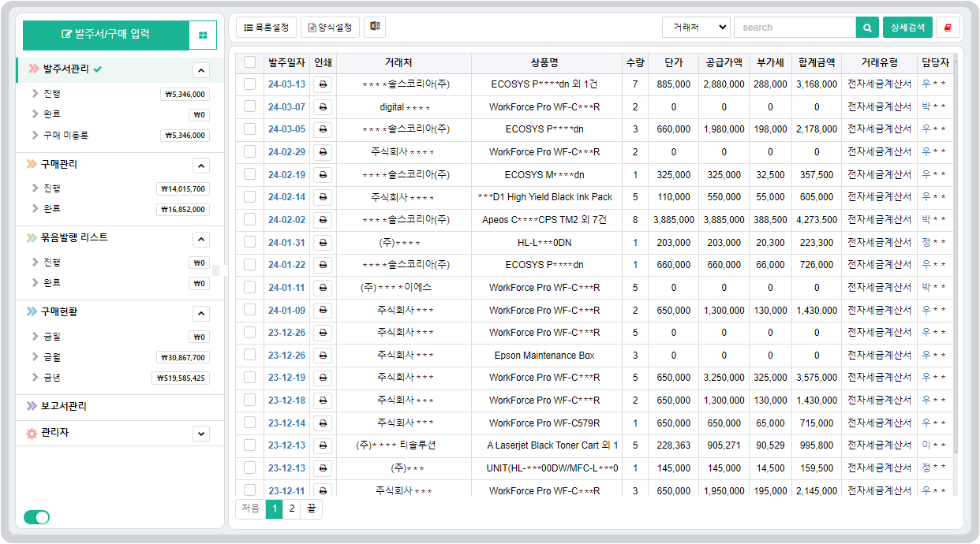Open the order dated 24-02-19

point(286,175)
